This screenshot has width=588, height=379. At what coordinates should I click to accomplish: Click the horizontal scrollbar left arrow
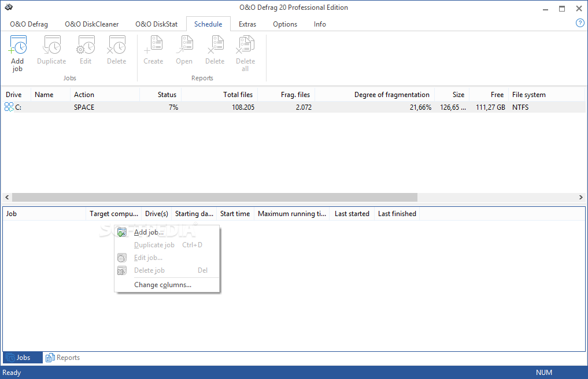7,197
